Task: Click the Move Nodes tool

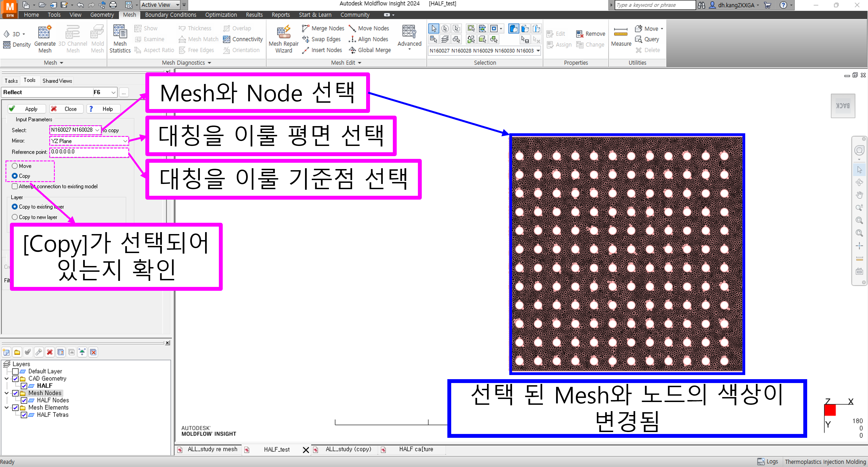Action: pos(369,28)
